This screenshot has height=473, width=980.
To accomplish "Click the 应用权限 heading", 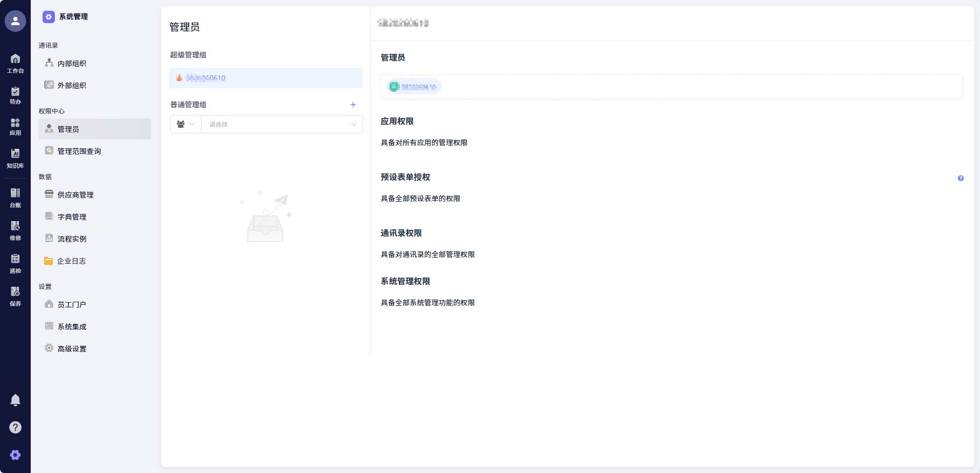I will pyautogui.click(x=397, y=121).
